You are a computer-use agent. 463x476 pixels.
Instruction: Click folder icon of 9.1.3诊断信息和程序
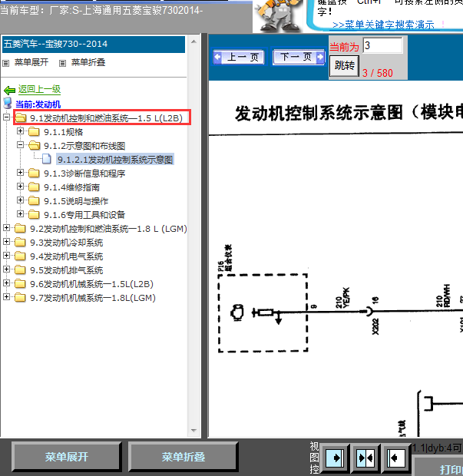(34, 173)
